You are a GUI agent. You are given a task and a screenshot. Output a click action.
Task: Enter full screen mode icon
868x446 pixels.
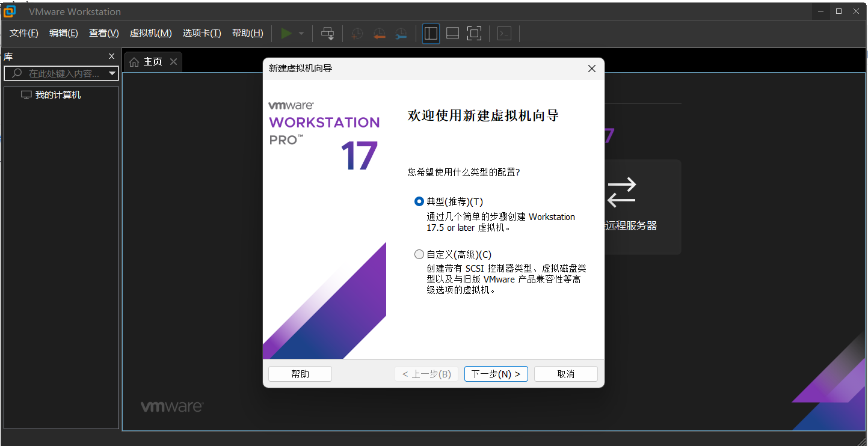[x=475, y=34]
